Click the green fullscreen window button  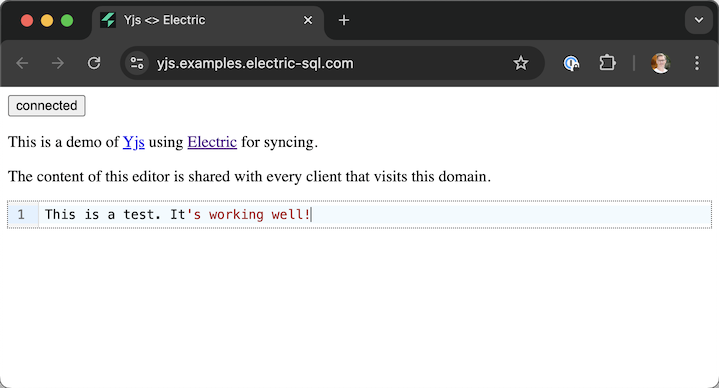[67, 21]
